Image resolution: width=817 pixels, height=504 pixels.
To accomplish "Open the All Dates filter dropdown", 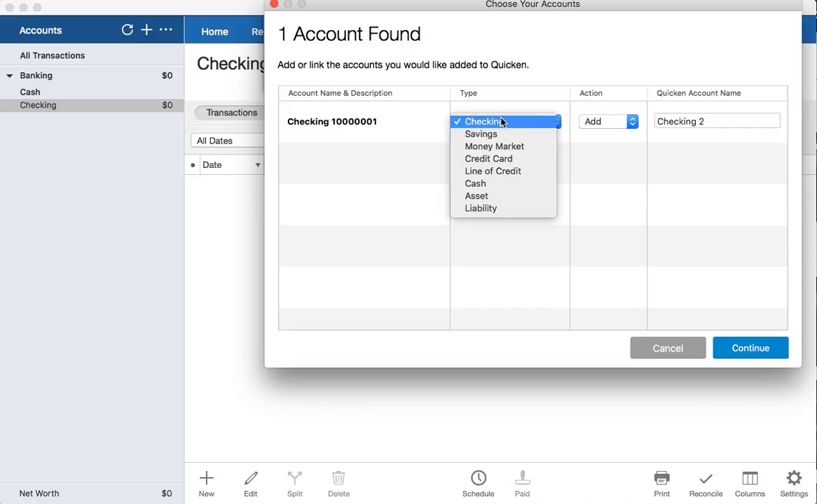I will click(x=228, y=141).
